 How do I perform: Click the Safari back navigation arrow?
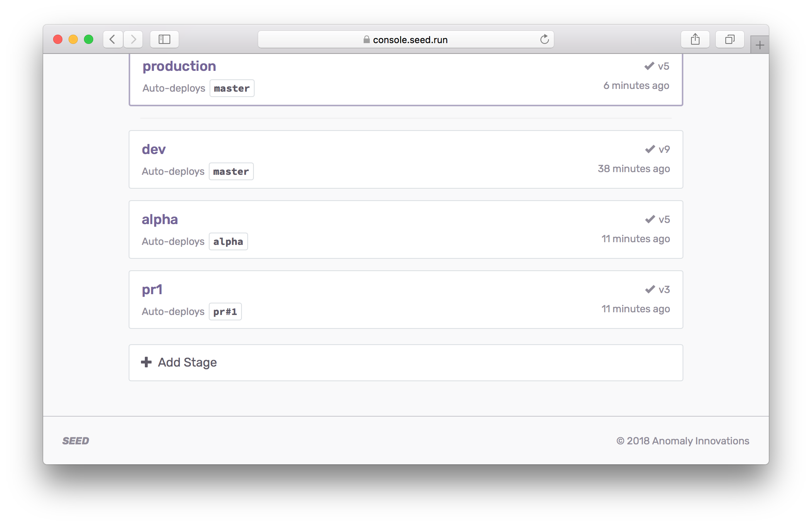pos(112,39)
